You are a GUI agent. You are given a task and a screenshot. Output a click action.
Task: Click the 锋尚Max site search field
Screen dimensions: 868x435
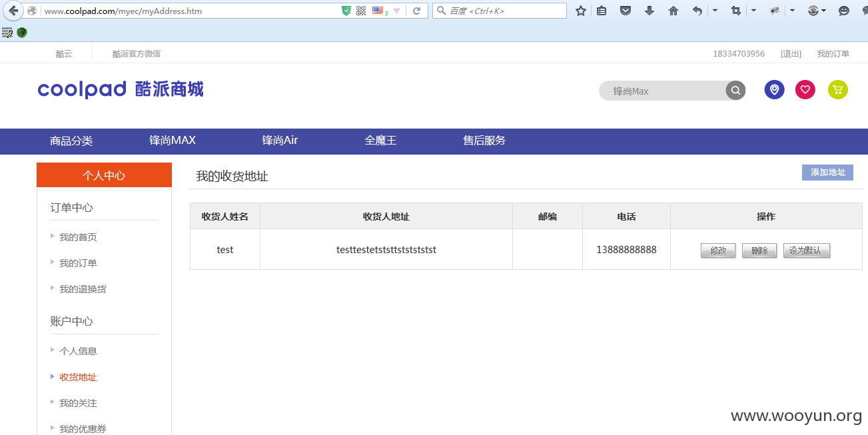pyautogui.click(x=663, y=91)
